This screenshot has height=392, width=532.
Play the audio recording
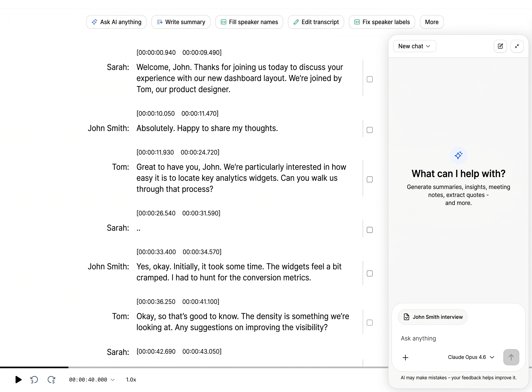(18, 379)
